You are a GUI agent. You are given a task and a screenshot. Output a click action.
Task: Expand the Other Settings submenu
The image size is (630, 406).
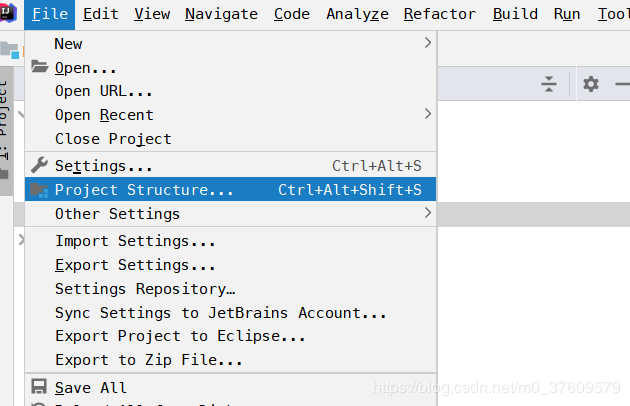tap(230, 213)
